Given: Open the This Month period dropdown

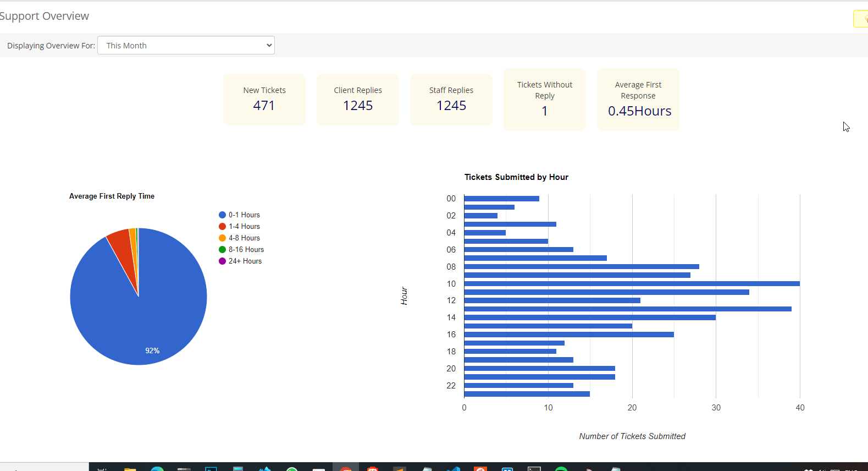Looking at the screenshot, I should pos(186,45).
